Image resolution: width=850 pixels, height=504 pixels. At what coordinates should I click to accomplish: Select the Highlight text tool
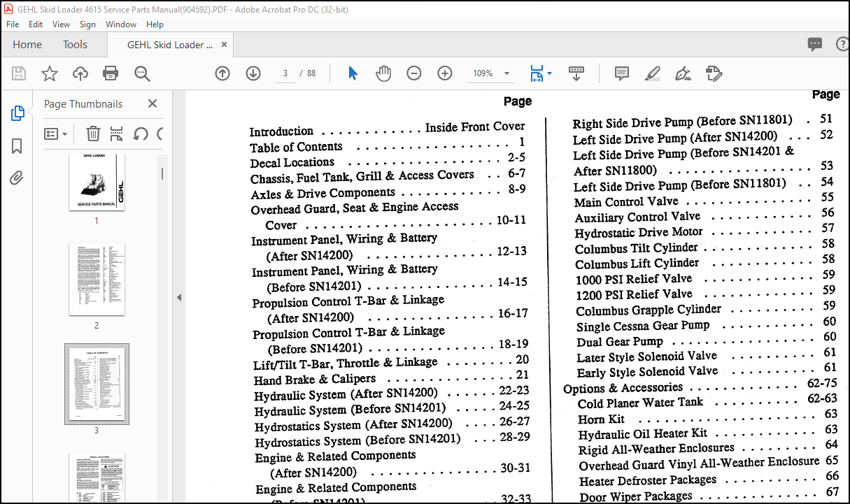click(x=653, y=73)
